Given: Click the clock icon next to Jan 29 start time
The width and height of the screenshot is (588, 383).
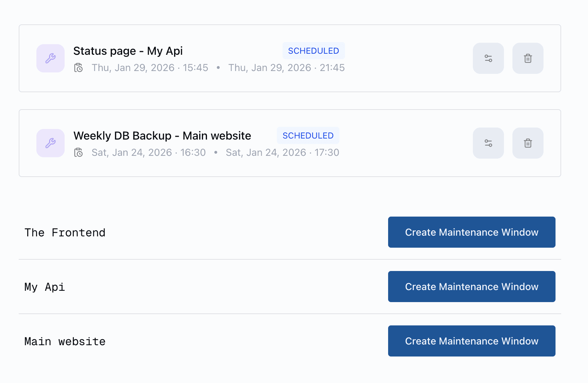Looking at the screenshot, I should tap(78, 67).
